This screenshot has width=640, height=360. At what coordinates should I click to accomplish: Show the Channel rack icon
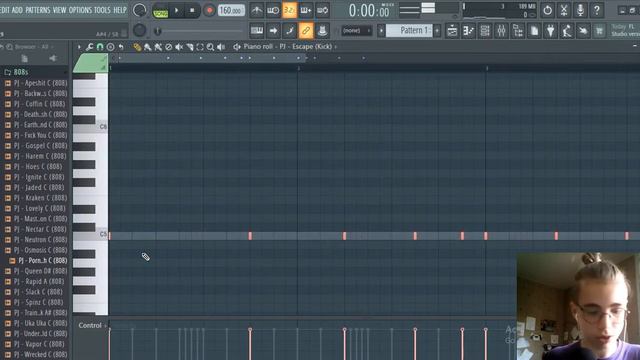pyautogui.click(x=485, y=31)
